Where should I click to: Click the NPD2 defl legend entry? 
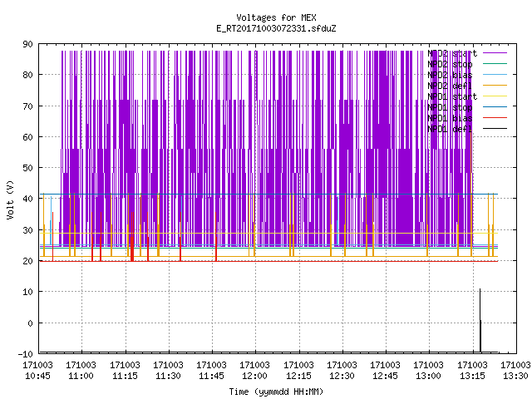(x=450, y=86)
